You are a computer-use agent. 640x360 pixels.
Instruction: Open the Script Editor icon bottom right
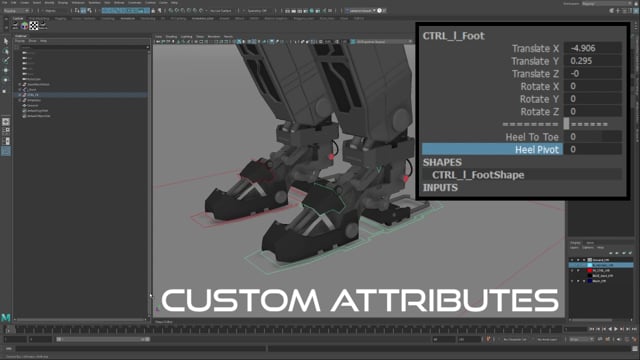click(x=635, y=349)
